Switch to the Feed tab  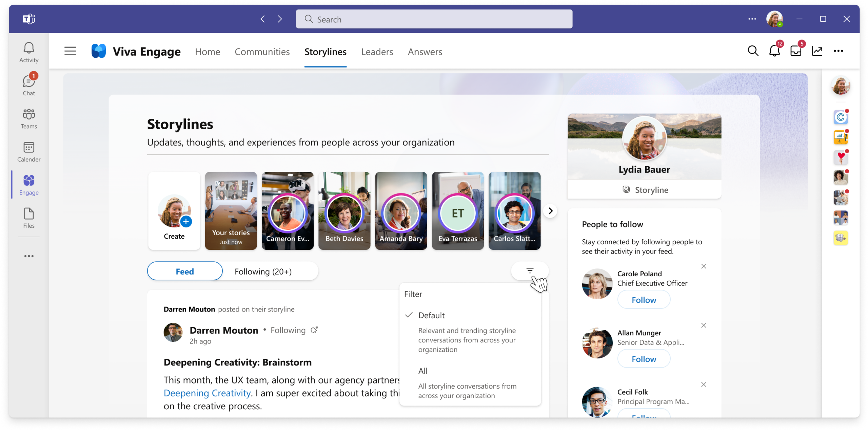[185, 271]
